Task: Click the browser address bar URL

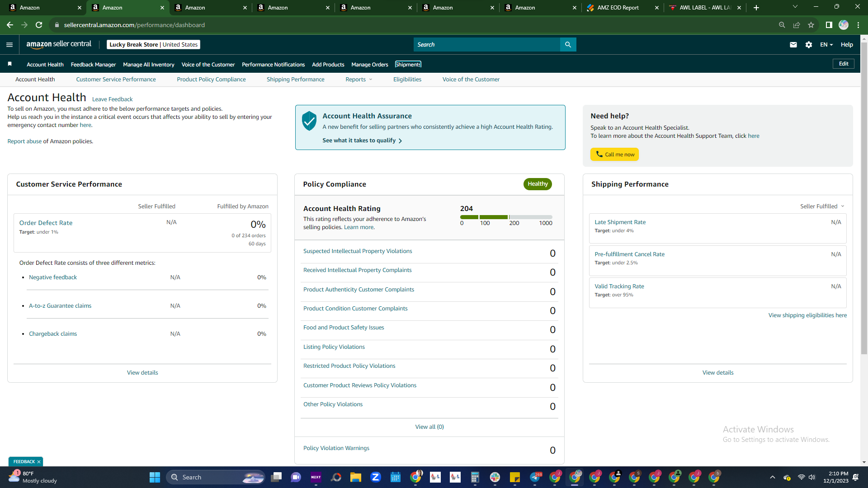Action: [x=134, y=25]
